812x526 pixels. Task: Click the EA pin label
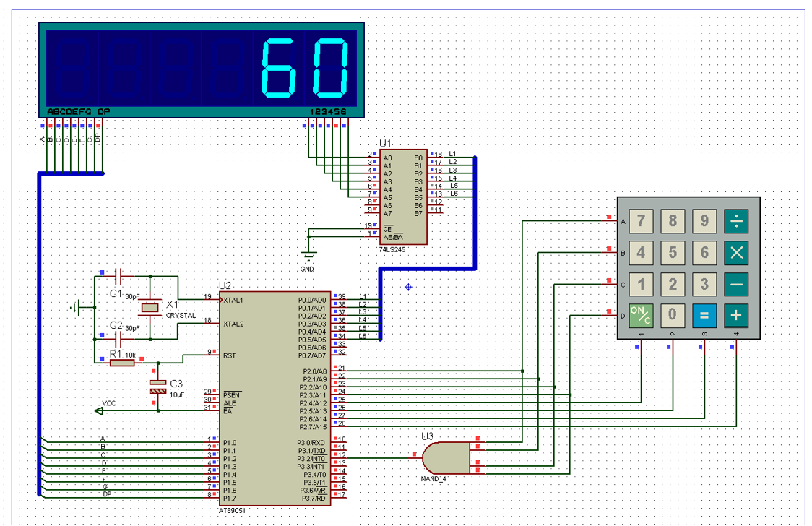click(228, 411)
